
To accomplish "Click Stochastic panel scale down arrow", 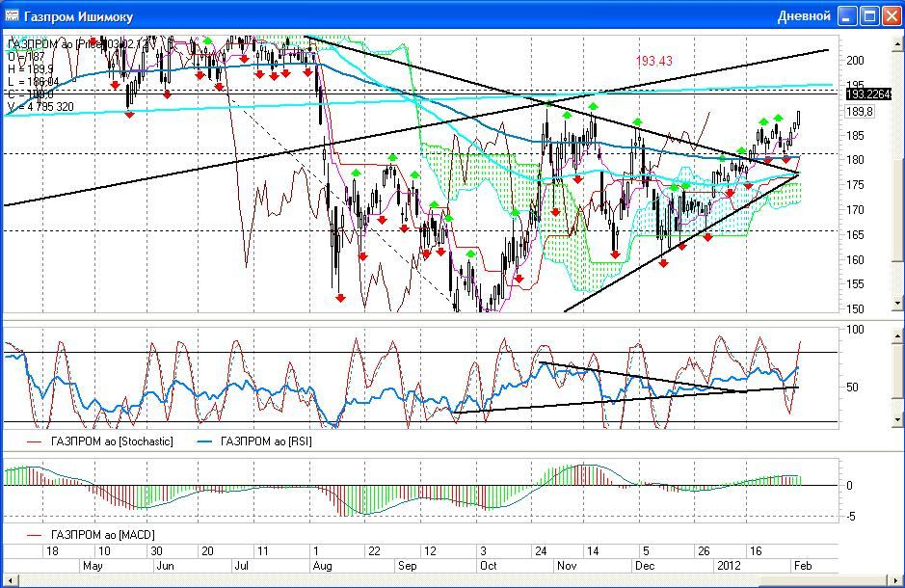I will click(x=897, y=420).
